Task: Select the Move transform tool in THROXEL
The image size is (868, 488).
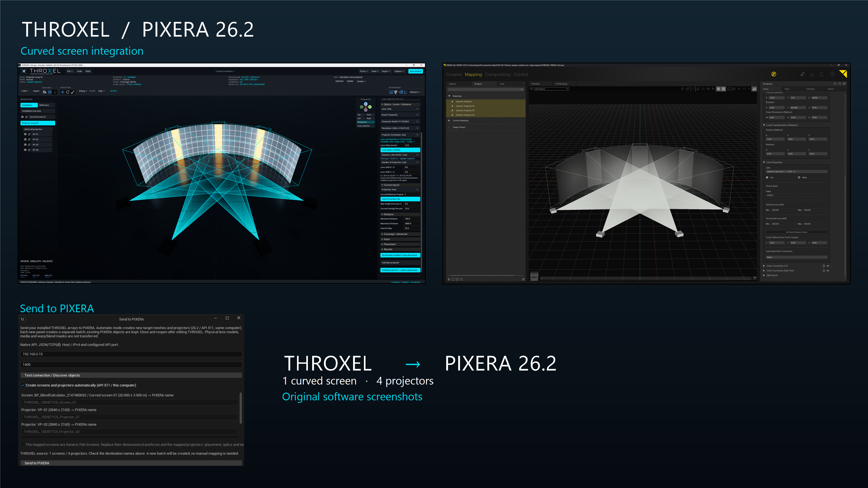Action: tap(62, 92)
